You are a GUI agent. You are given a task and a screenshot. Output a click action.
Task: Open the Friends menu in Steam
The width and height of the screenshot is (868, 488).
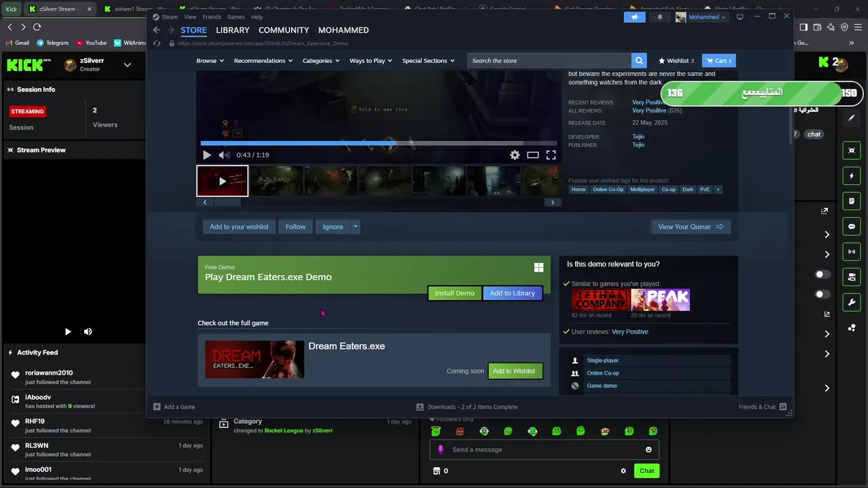pyautogui.click(x=212, y=17)
